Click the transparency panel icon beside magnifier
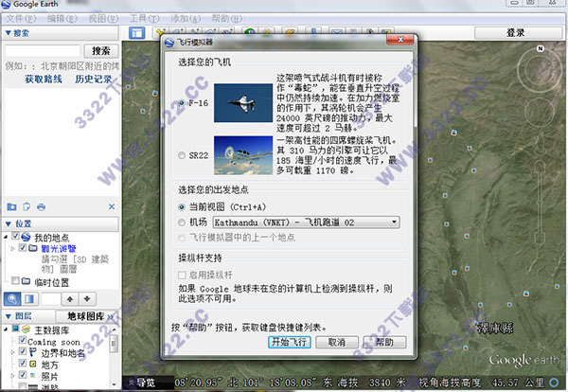 (x=29, y=299)
